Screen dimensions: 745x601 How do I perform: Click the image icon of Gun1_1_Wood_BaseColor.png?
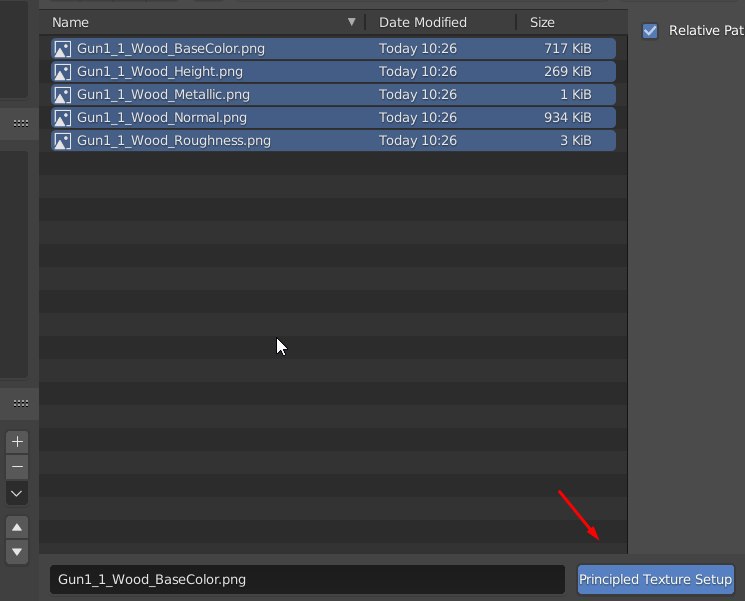(62, 49)
